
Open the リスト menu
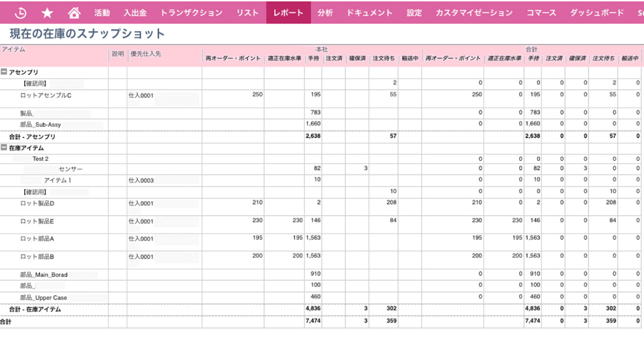coord(247,12)
